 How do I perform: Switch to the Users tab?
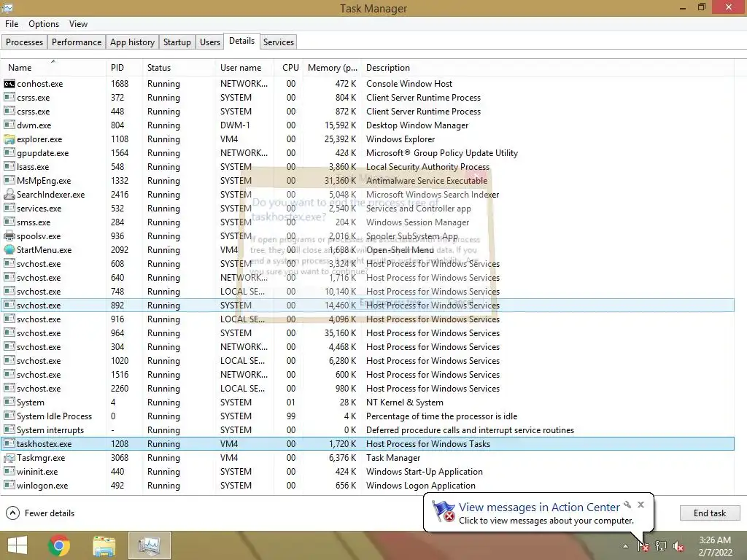click(x=210, y=42)
